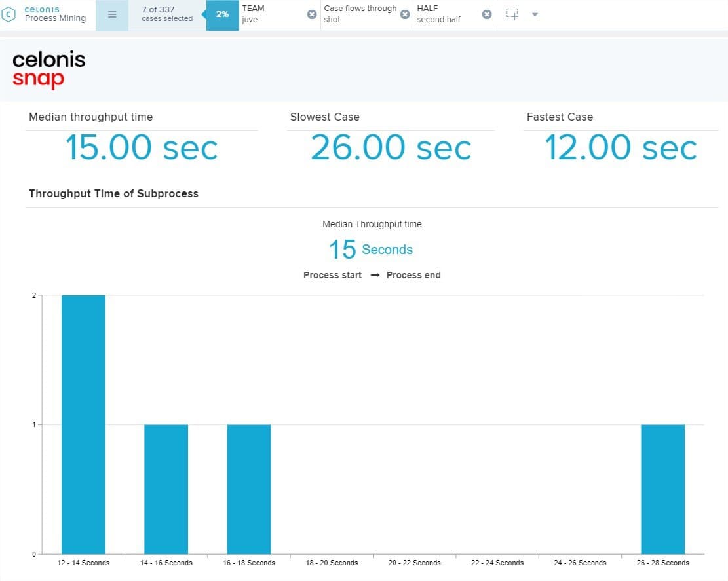Click the 2% cases percentage badge

pyautogui.click(x=223, y=14)
